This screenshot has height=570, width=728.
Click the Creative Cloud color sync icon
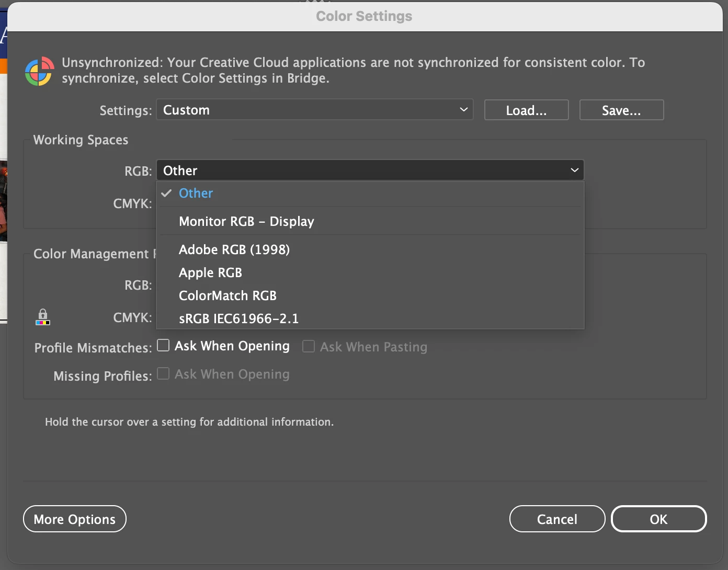pos(40,71)
